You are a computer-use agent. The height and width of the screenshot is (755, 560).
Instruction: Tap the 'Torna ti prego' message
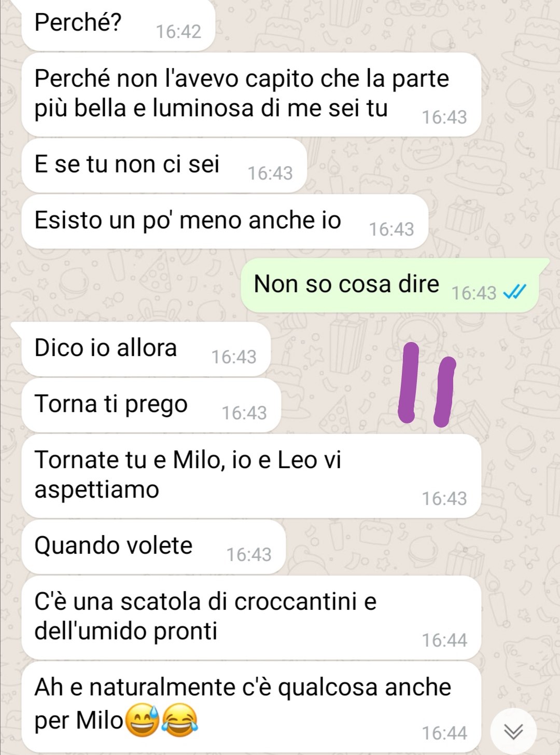(151, 405)
